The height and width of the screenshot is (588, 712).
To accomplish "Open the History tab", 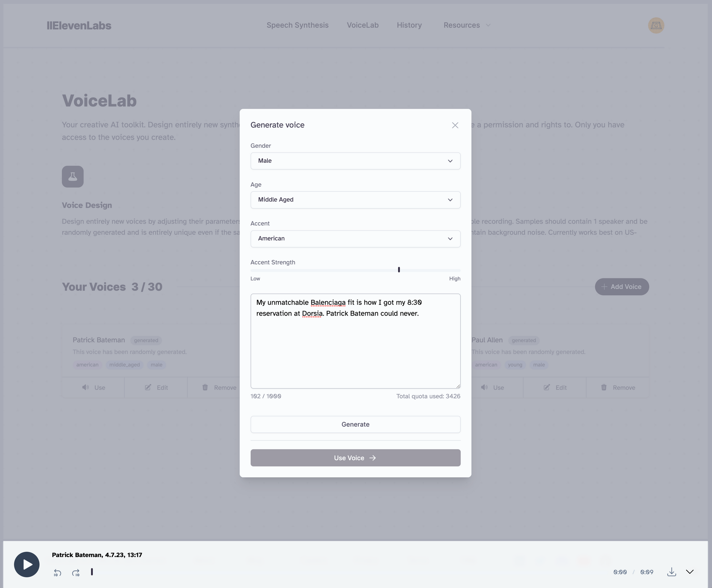I will (x=409, y=25).
